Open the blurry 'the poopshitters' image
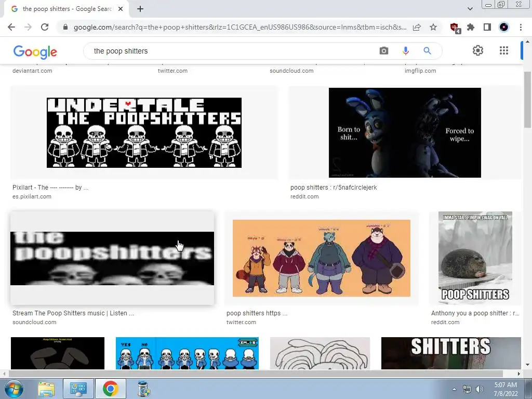 (x=112, y=258)
